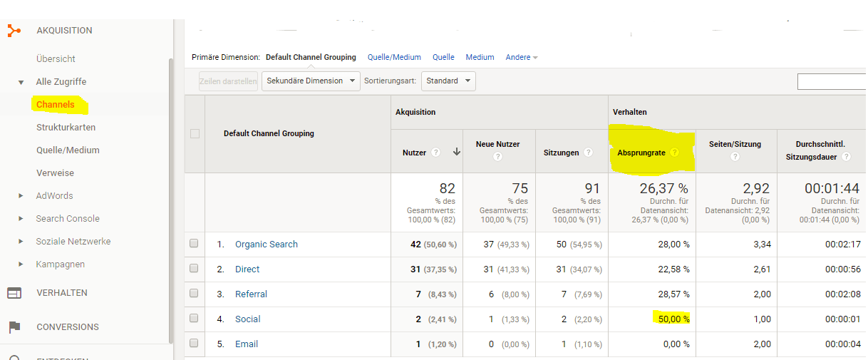Open the Sortierungsart Standard dropdown

(x=448, y=81)
